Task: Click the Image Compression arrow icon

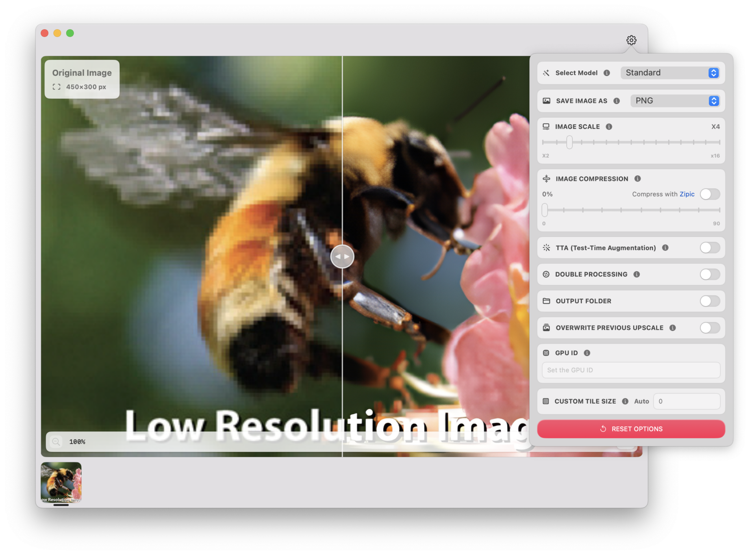Action: (546, 178)
